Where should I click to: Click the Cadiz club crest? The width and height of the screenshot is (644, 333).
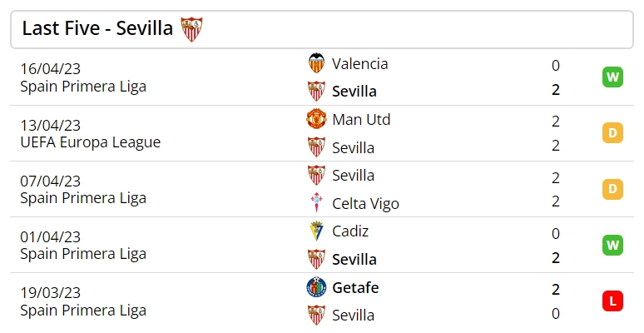pyautogui.click(x=316, y=231)
